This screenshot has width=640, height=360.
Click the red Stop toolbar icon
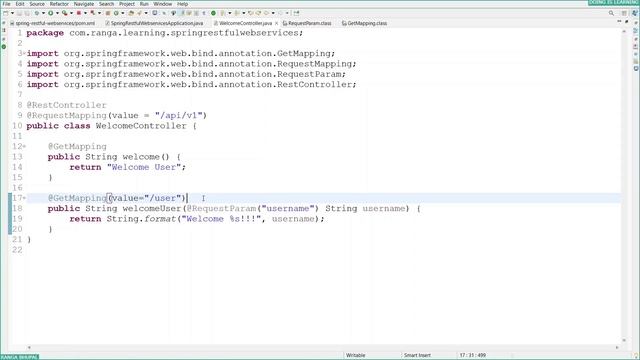pyautogui.click(x=79, y=13)
